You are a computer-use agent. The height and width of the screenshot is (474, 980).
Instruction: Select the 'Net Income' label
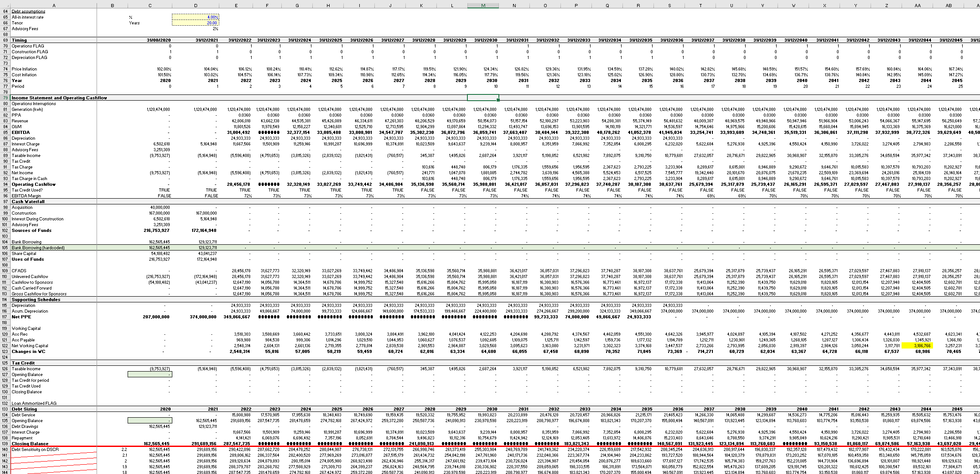(x=22, y=172)
